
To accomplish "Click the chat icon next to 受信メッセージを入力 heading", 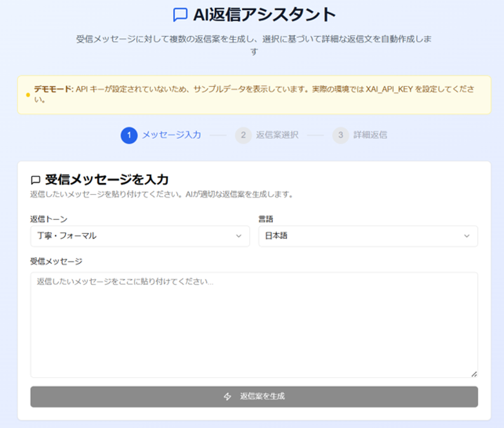I will click(x=35, y=180).
